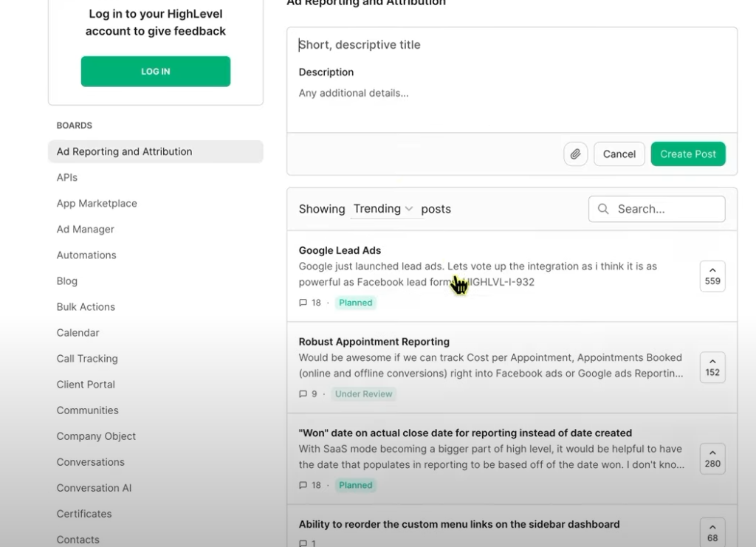Open the Contacts board
Image resolution: width=756 pixels, height=547 pixels.
click(78, 540)
